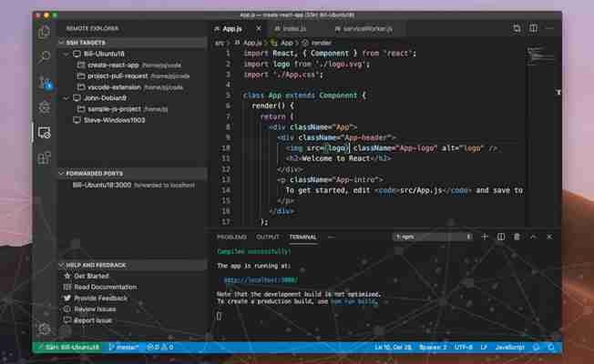Open Source Control view in activity bar
Screen dimensions: 594x364
[45, 83]
